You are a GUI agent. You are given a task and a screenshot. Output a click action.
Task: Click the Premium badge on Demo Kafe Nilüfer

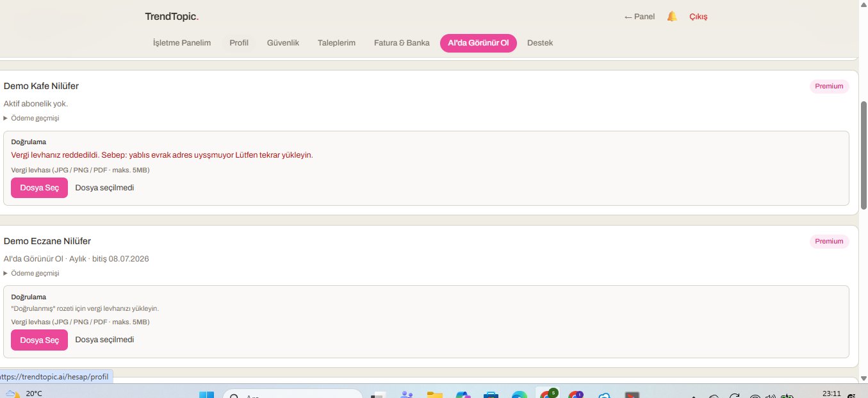click(x=830, y=86)
